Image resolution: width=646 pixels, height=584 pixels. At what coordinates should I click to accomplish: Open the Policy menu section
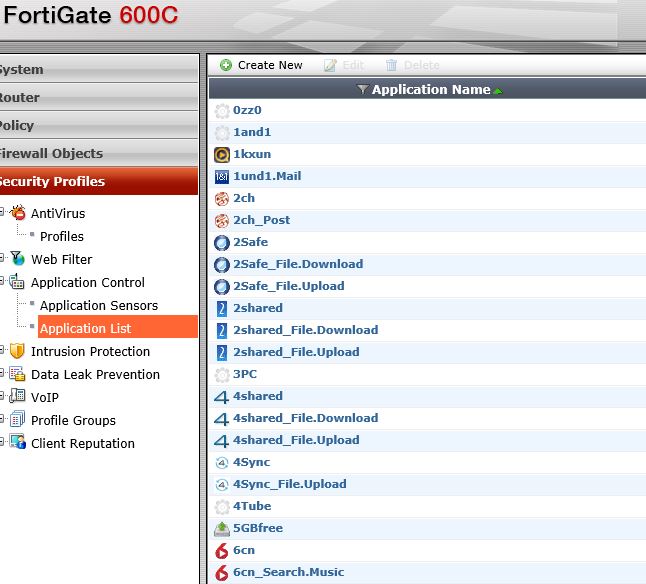point(99,125)
